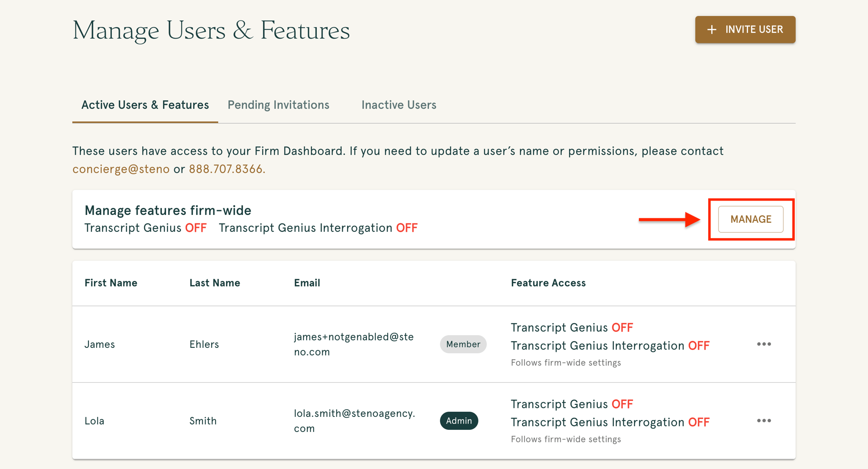Click the INVITE USER button

pyautogui.click(x=745, y=29)
